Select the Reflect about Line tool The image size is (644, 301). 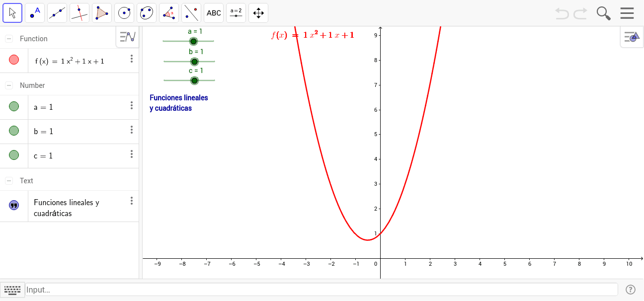tap(191, 13)
